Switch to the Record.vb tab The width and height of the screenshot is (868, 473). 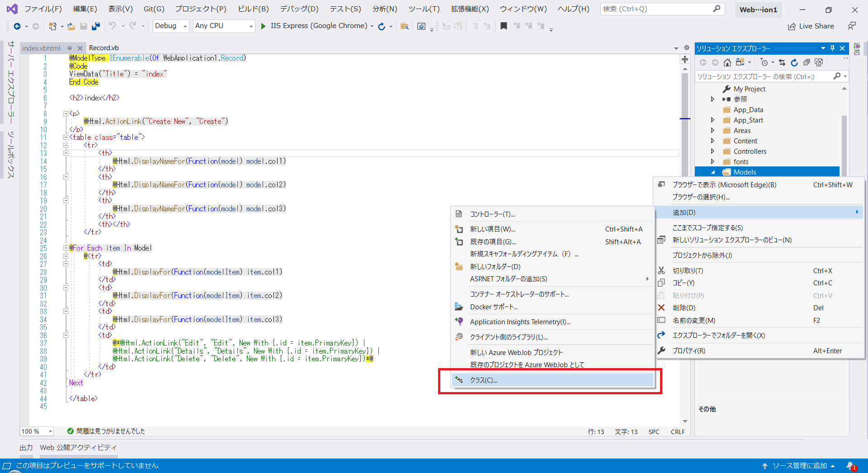pyautogui.click(x=104, y=47)
